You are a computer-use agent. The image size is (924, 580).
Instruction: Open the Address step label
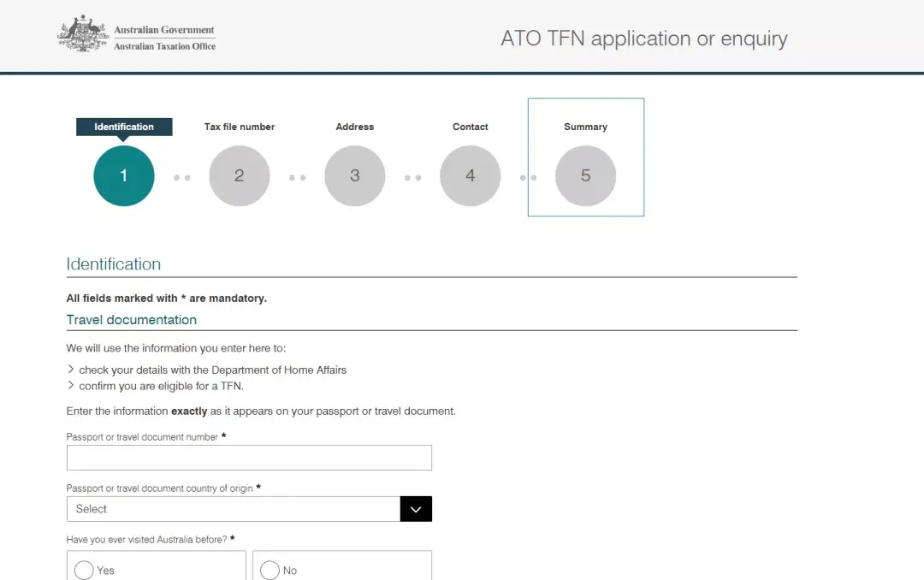tap(355, 127)
